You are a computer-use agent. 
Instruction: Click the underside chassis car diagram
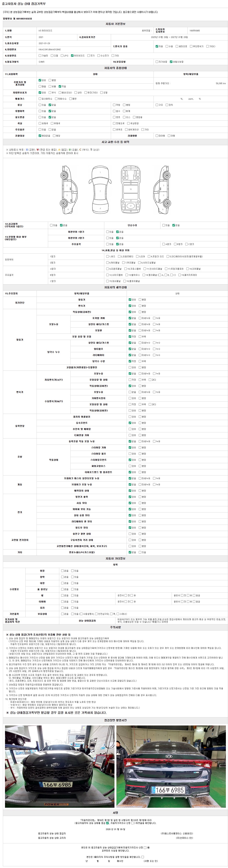(x=131, y=189)
